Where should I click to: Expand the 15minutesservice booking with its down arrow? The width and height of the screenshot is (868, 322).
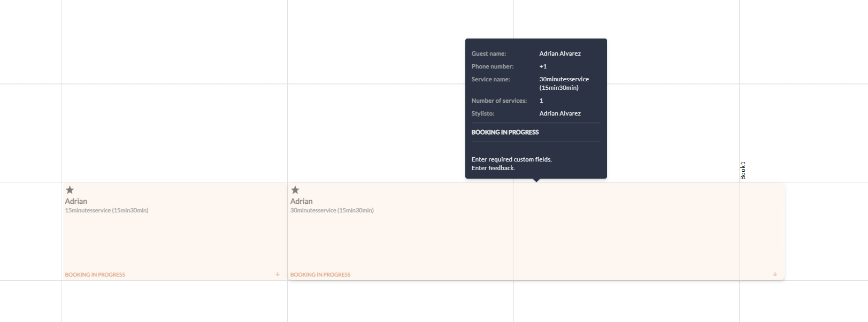click(x=278, y=274)
